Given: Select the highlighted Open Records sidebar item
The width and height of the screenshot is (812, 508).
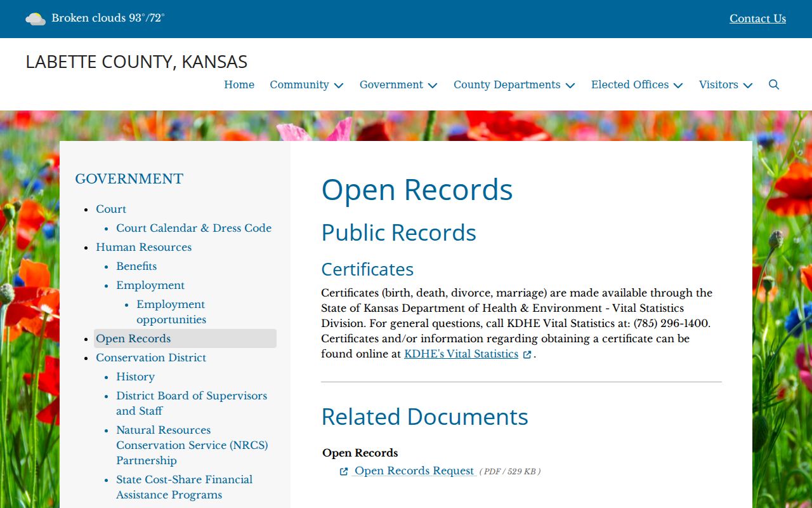Looking at the screenshot, I should tap(185, 338).
